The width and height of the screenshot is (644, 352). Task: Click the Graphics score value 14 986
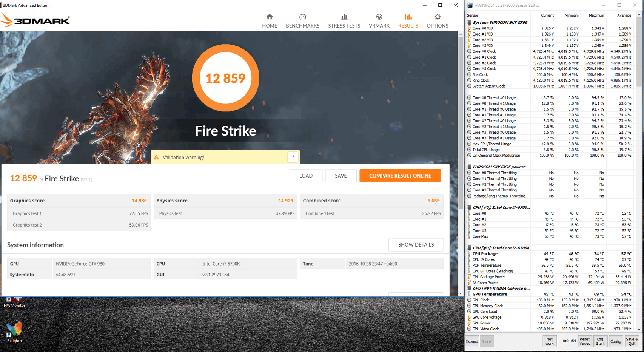(x=139, y=201)
